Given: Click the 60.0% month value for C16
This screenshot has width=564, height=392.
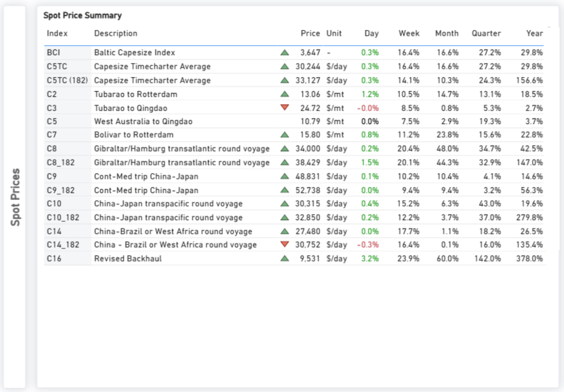Looking at the screenshot, I should click(448, 258).
